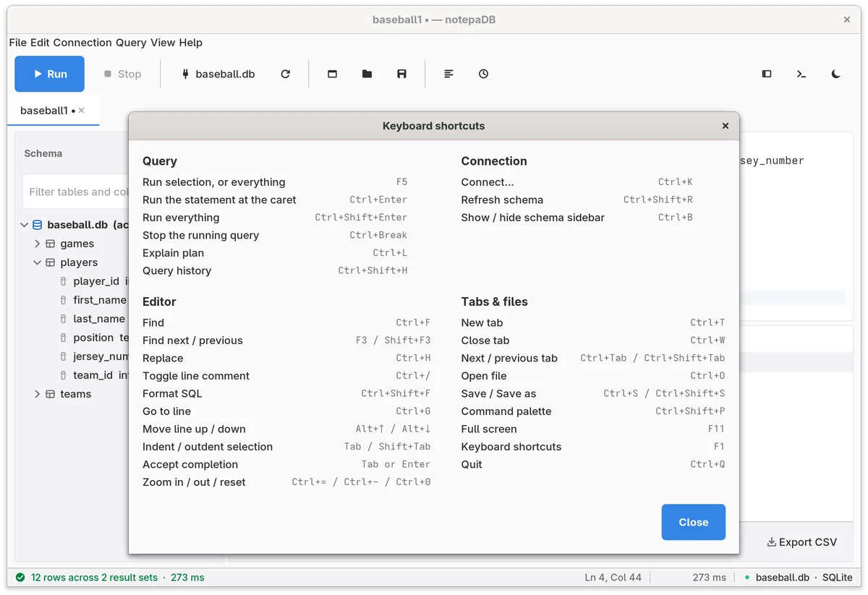868x595 pixels.
Task: Open the Help menu
Action: tap(190, 43)
